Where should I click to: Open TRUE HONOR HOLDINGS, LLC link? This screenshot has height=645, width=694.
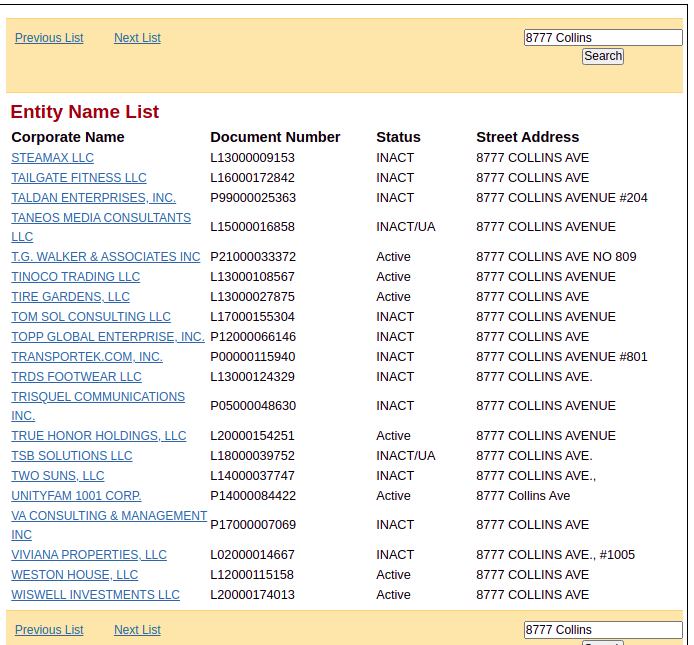(99, 436)
